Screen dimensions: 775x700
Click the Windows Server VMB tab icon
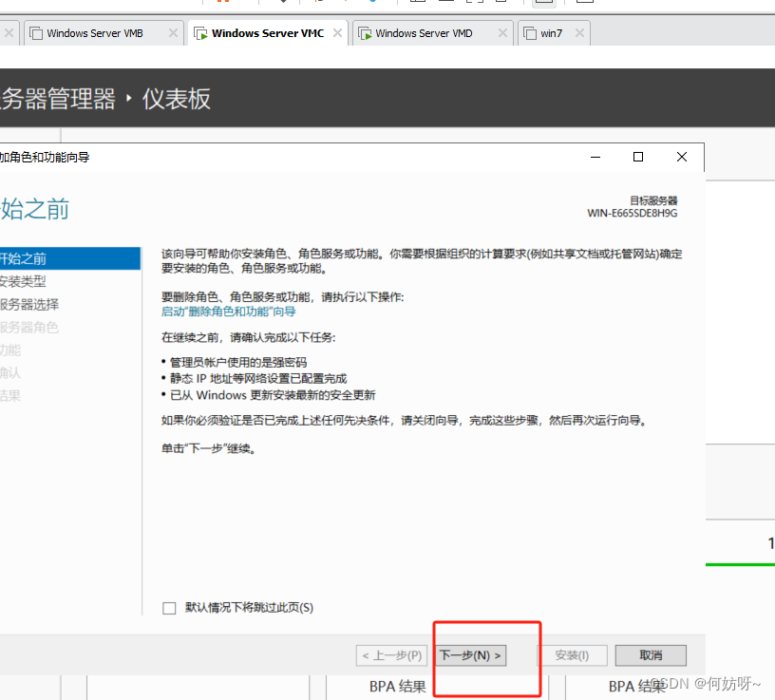pyautogui.click(x=35, y=33)
